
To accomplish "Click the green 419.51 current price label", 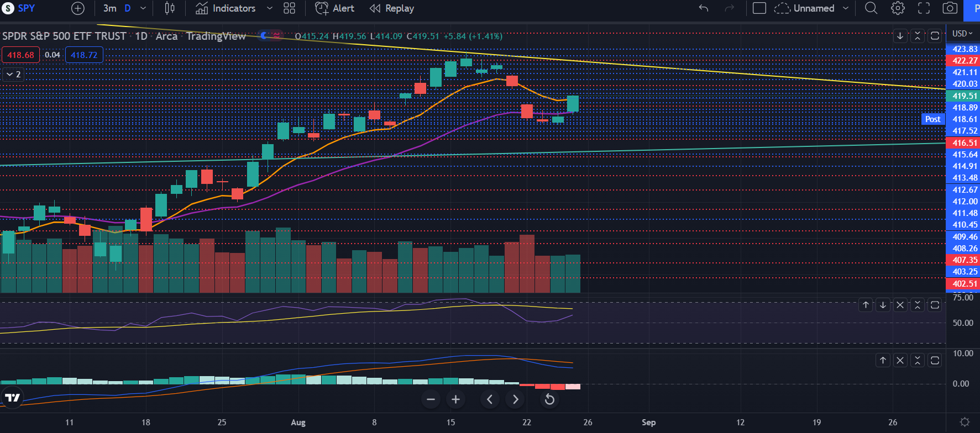I will click(963, 96).
